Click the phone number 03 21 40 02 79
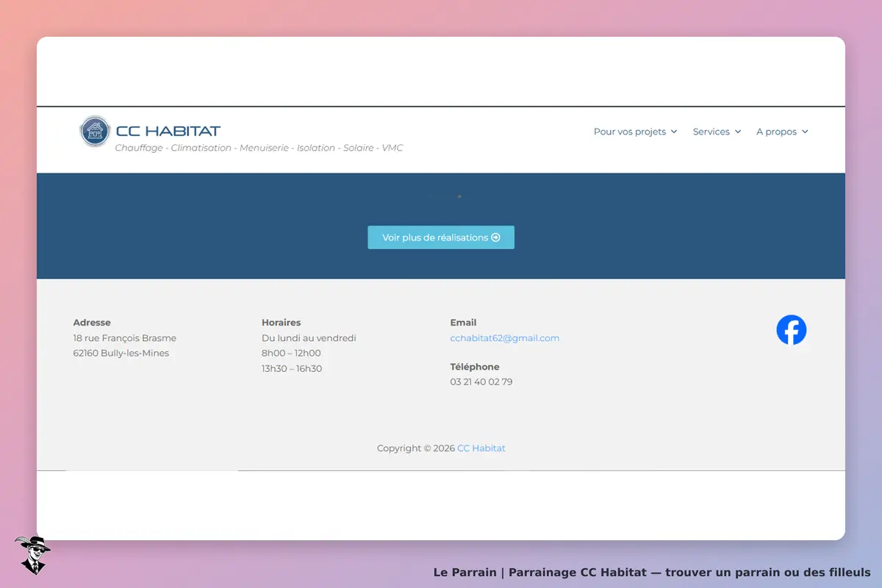 481,382
